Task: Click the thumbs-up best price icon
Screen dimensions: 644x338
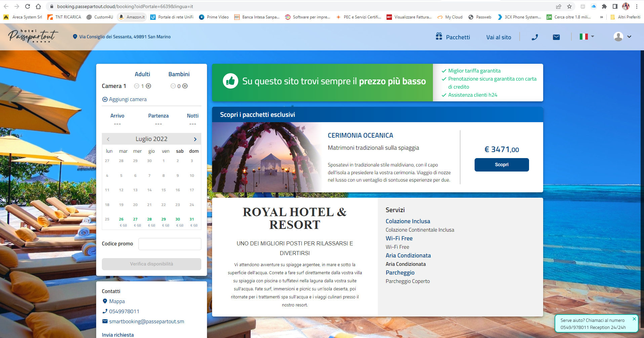Action: [x=231, y=81]
